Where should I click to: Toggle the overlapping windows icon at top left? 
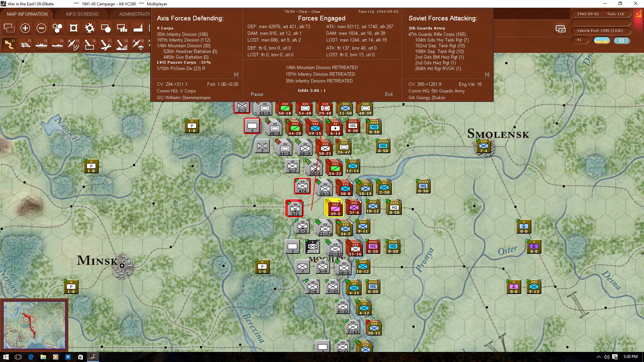pos(9,28)
